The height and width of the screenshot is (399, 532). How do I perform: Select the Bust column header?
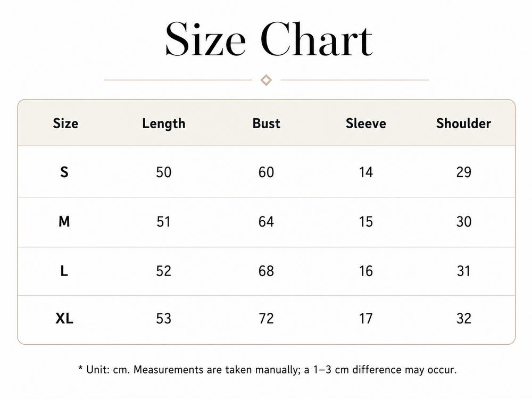[x=267, y=123]
